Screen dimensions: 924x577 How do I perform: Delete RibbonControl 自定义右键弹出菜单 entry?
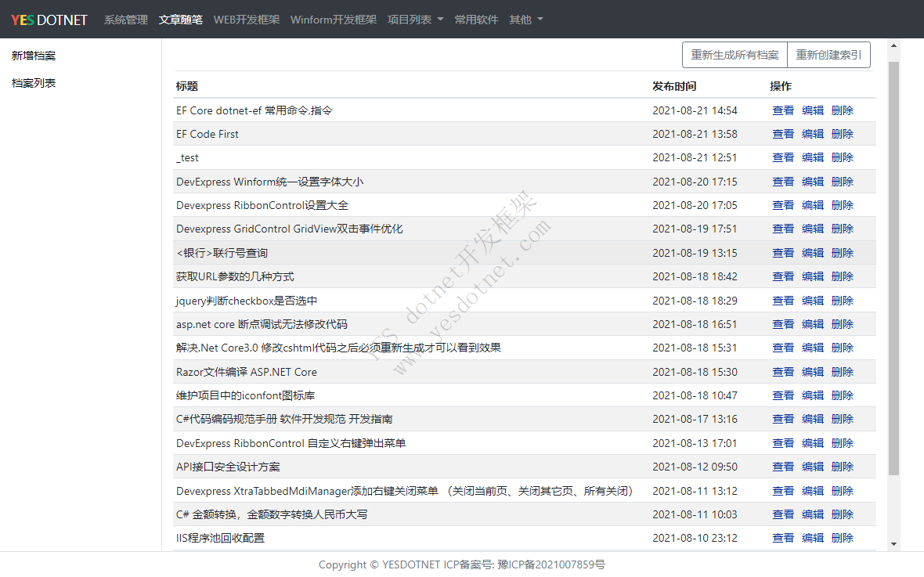point(842,443)
